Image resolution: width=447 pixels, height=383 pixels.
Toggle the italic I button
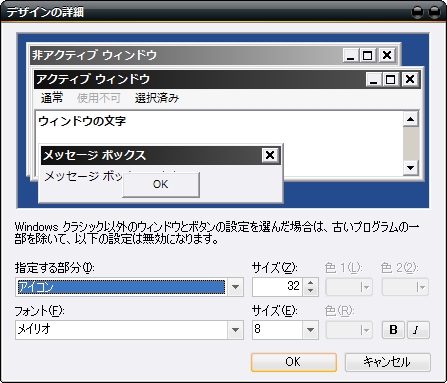[418, 330]
